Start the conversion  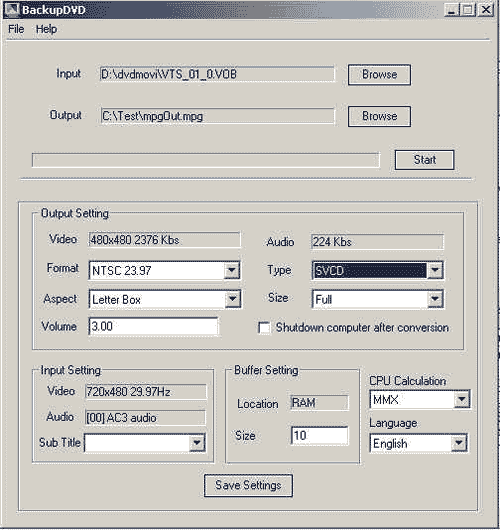(424, 160)
